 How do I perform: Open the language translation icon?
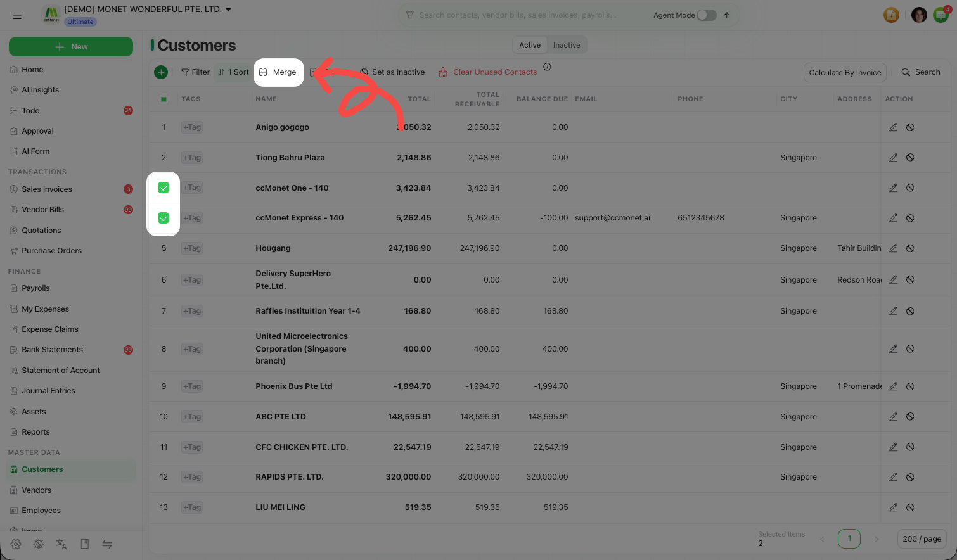point(61,544)
